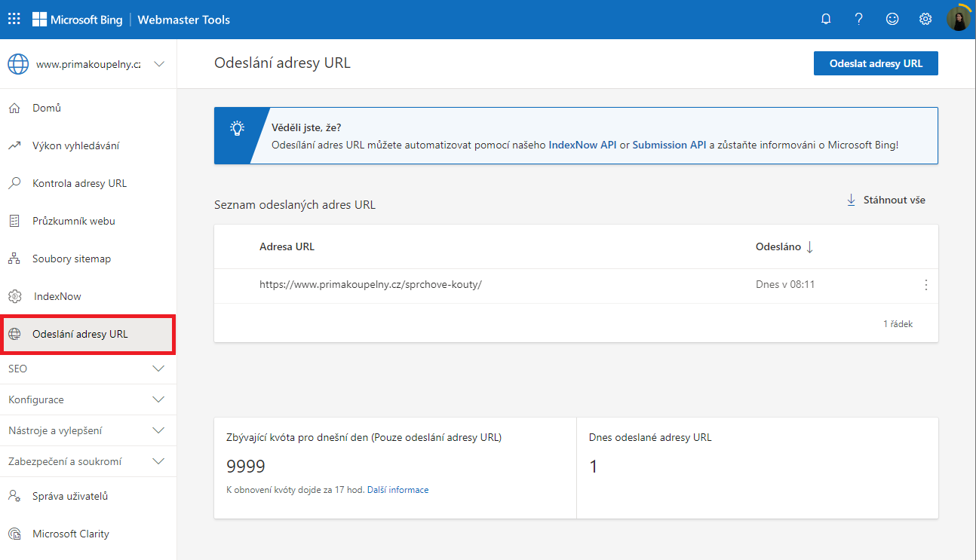
Task: Click the lightbulb tip icon
Action: (238, 128)
